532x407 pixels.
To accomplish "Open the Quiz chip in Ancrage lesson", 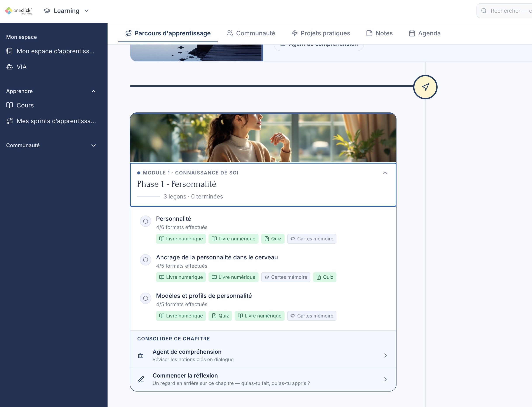I will (325, 277).
